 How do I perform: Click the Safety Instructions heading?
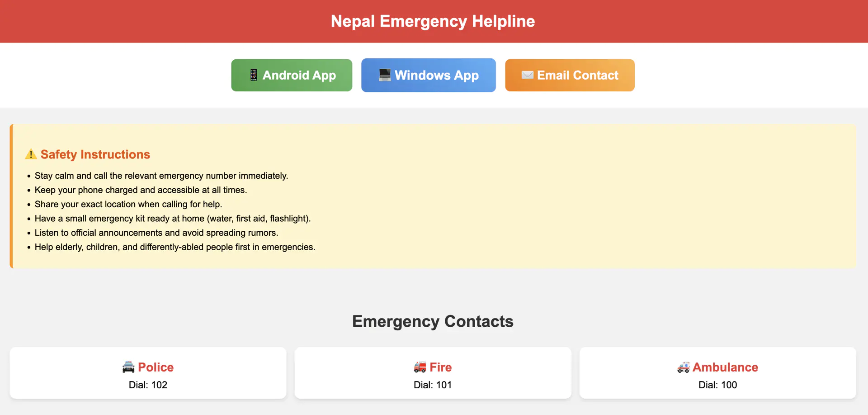pyautogui.click(x=95, y=155)
